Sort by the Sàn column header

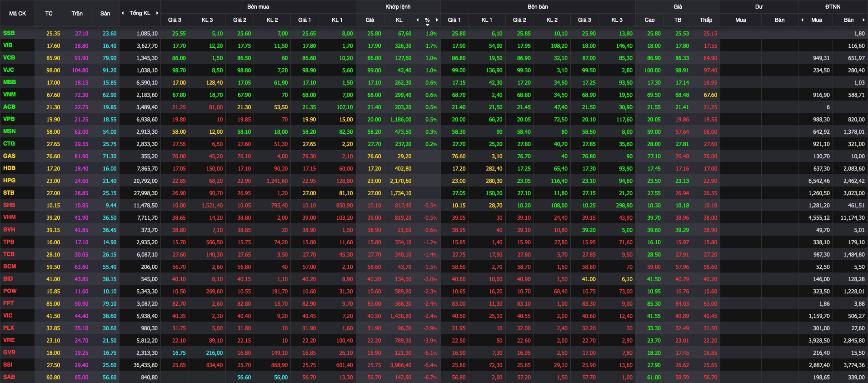105,14
